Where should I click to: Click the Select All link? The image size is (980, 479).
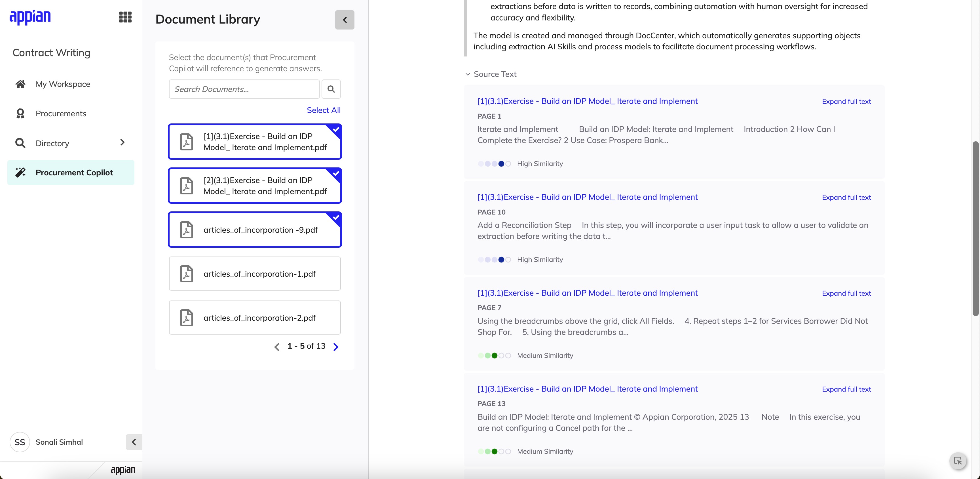point(323,110)
